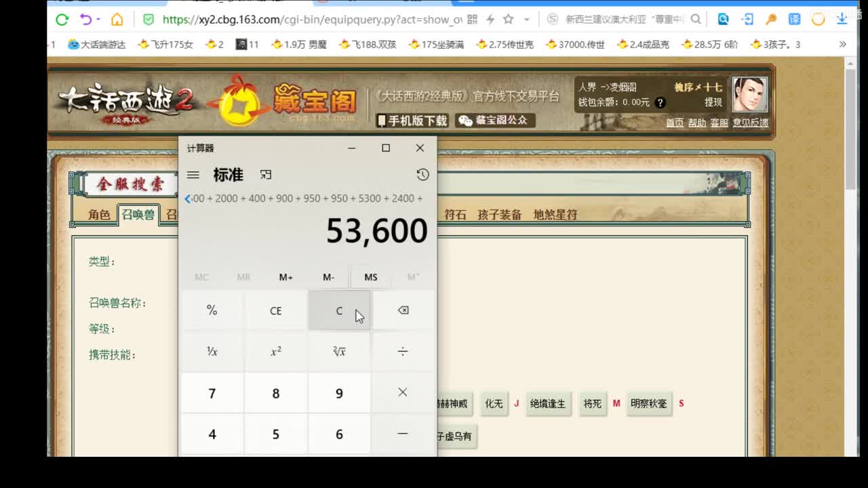Click the browser undo/back arrow icon
Image resolution: width=868 pixels, height=488 pixels.
pyautogui.click(x=85, y=19)
